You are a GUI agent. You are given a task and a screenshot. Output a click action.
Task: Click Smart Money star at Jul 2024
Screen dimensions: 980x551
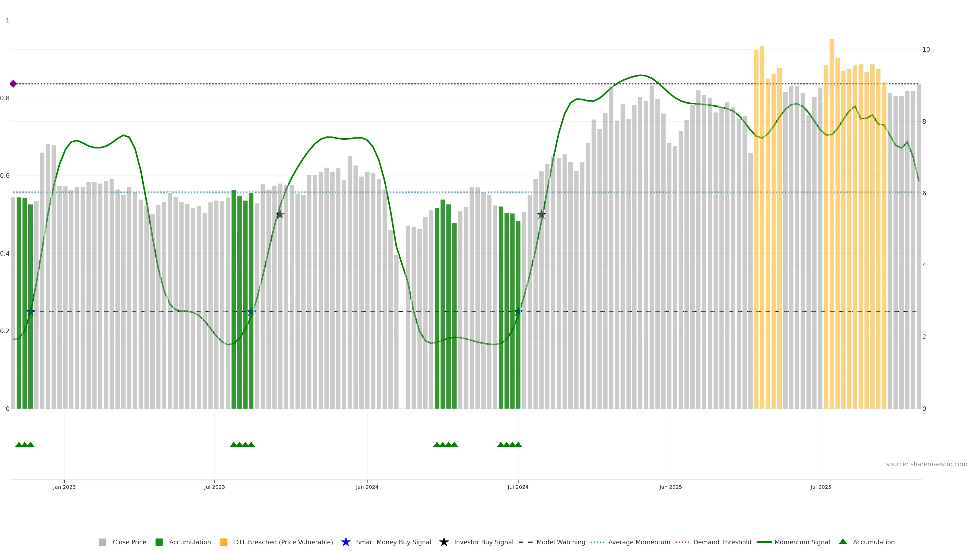[x=518, y=311]
